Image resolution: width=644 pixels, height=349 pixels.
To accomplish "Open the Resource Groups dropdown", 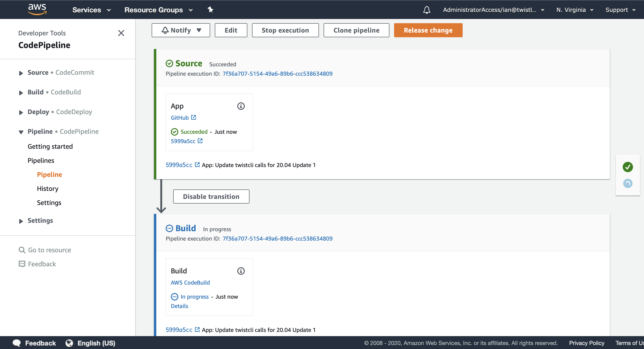I will coord(158,10).
